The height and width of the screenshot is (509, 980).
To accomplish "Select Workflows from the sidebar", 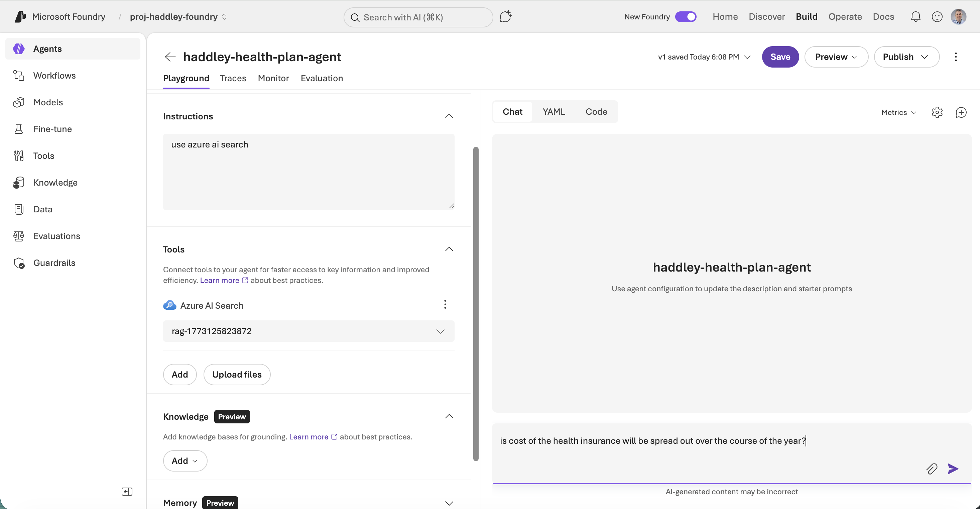I will pos(55,75).
